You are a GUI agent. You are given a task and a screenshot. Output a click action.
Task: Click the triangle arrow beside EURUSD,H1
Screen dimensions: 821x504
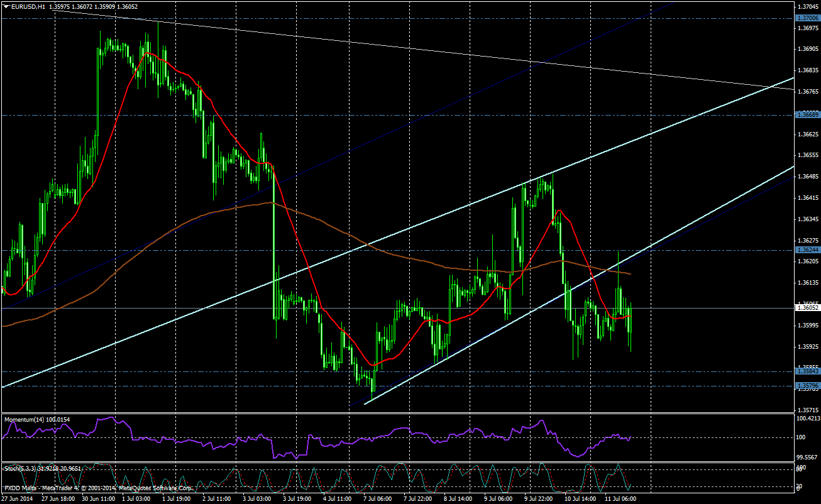[x=6, y=6]
